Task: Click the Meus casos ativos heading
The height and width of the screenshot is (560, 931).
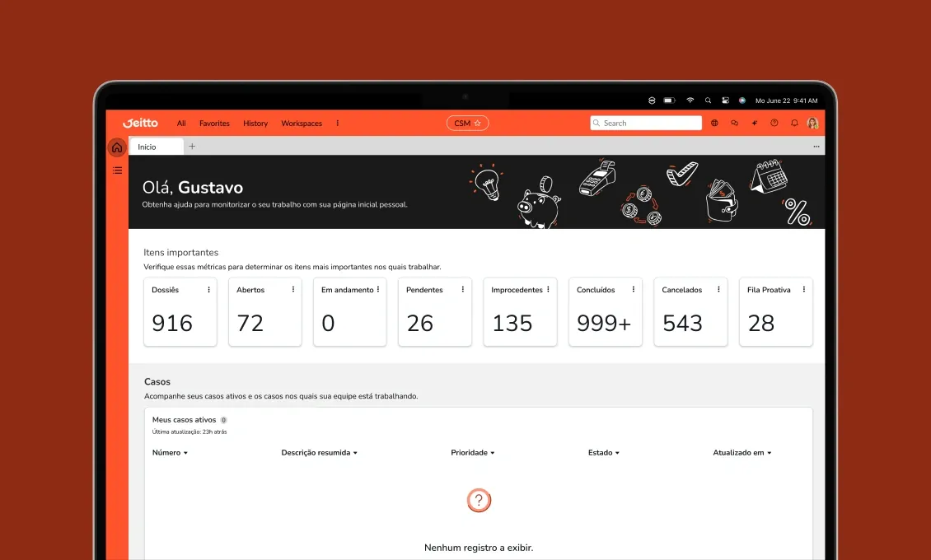Action: pos(184,419)
